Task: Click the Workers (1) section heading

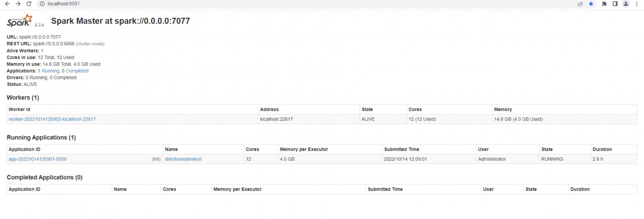Action: 23,98
